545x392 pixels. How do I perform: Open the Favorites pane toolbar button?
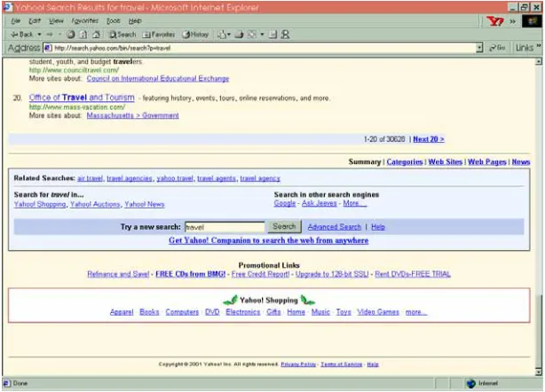pyautogui.click(x=159, y=35)
